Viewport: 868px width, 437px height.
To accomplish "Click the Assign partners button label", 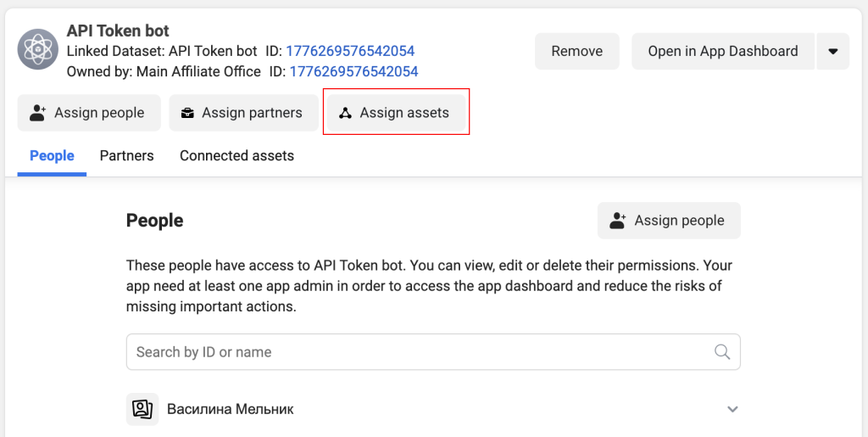I will [252, 113].
